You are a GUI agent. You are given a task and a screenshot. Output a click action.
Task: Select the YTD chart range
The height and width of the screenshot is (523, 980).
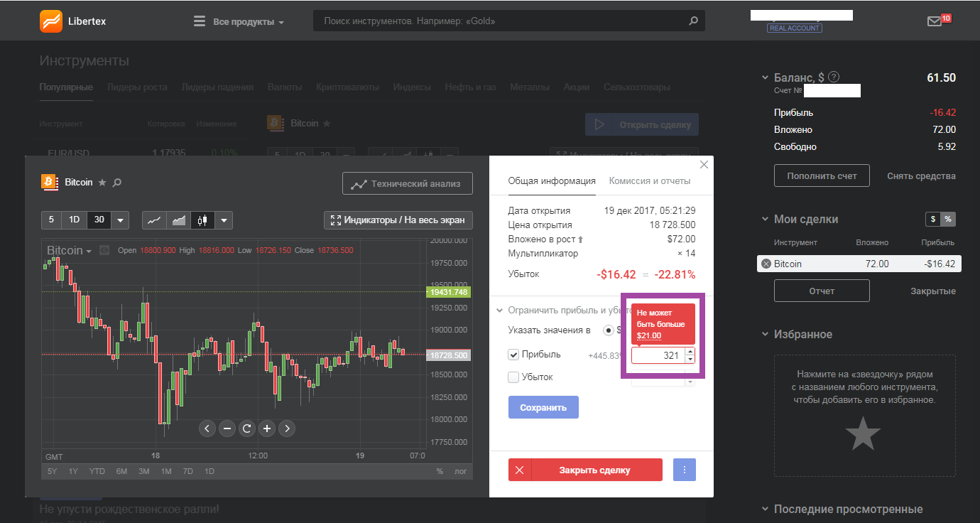(x=97, y=471)
